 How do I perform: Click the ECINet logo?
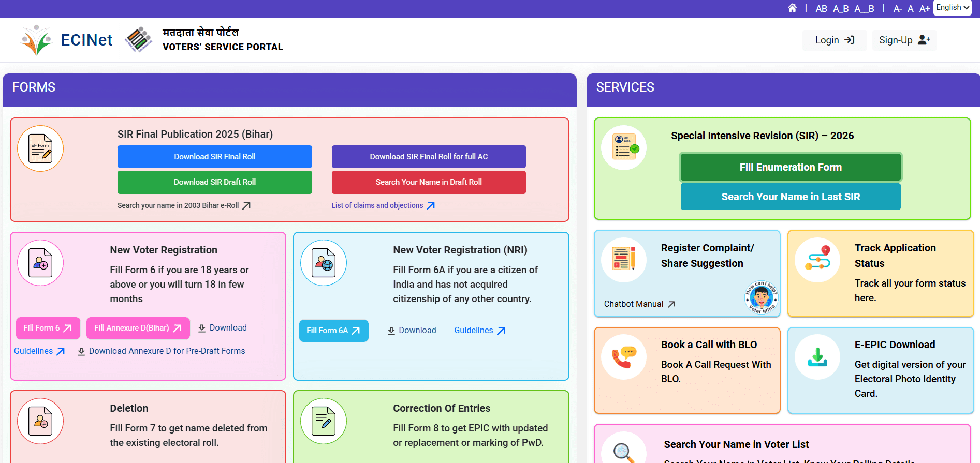coord(66,40)
